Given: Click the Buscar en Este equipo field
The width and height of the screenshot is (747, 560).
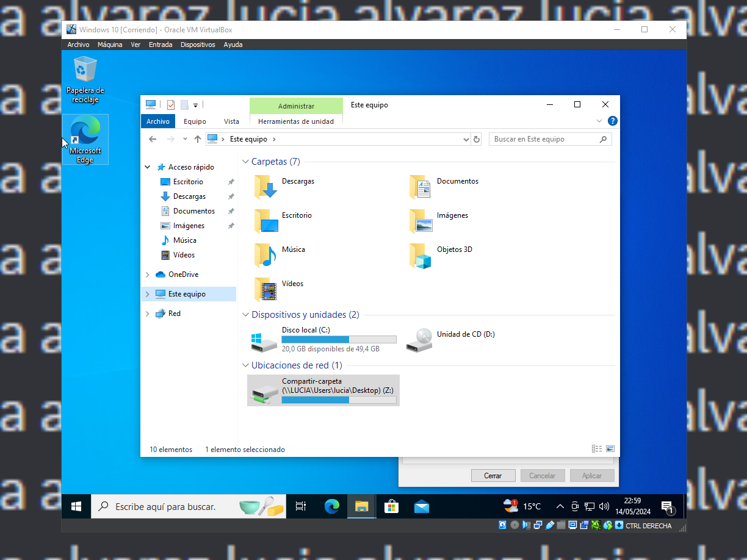Looking at the screenshot, I should pos(543,138).
